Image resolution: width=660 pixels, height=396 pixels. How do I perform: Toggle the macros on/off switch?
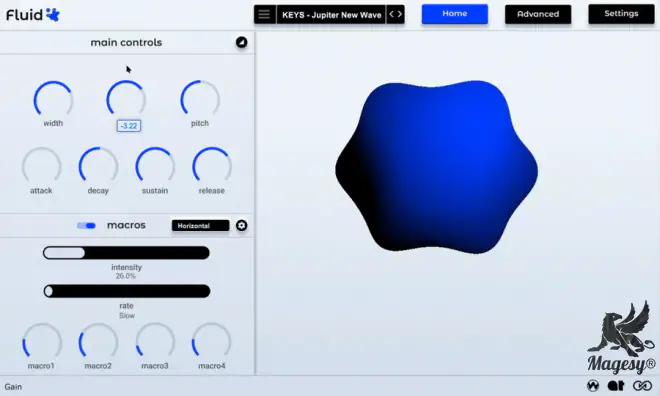pos(86,226)
